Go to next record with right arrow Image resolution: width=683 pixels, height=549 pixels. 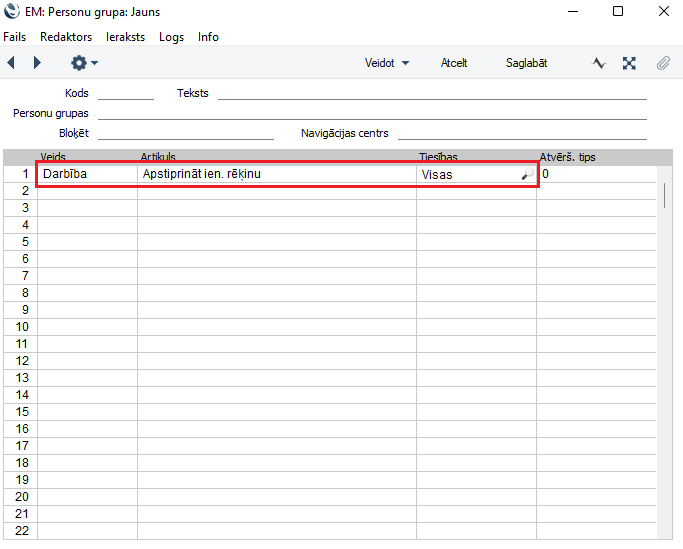37,63
